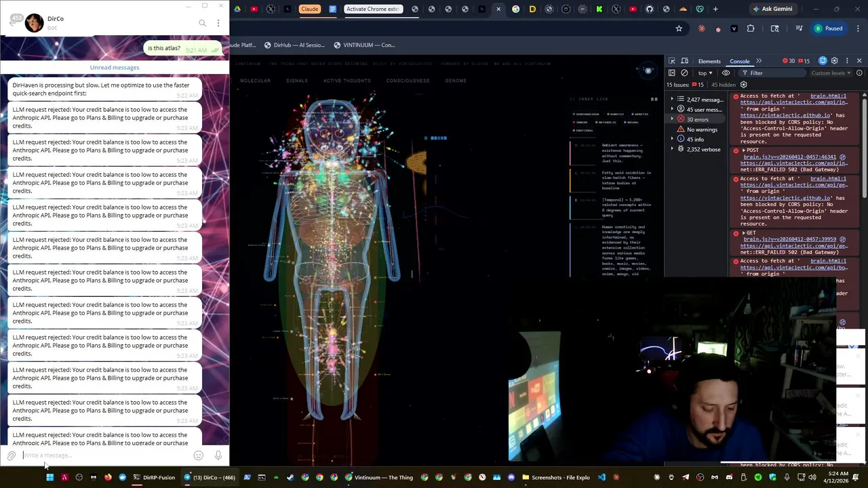Open the DevTools AI assistance icon
This screenshot has height=488, width=868.
[823, 61]
